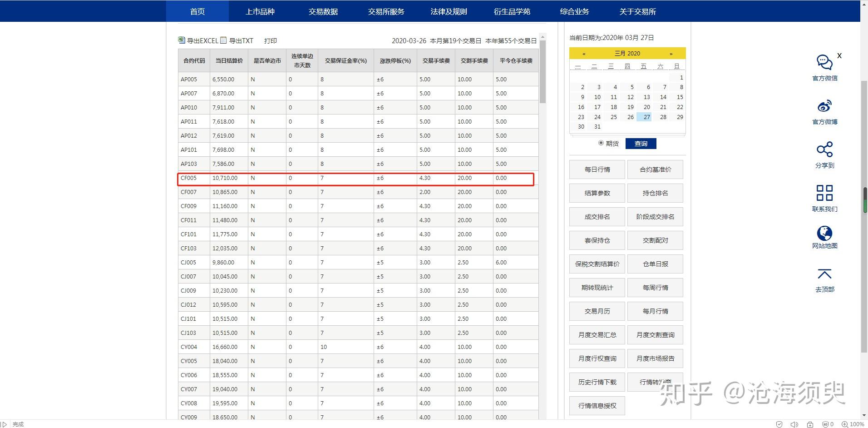Open the 衍生品学苑 menu
This screenshot has height=428, width=868.
512,11
